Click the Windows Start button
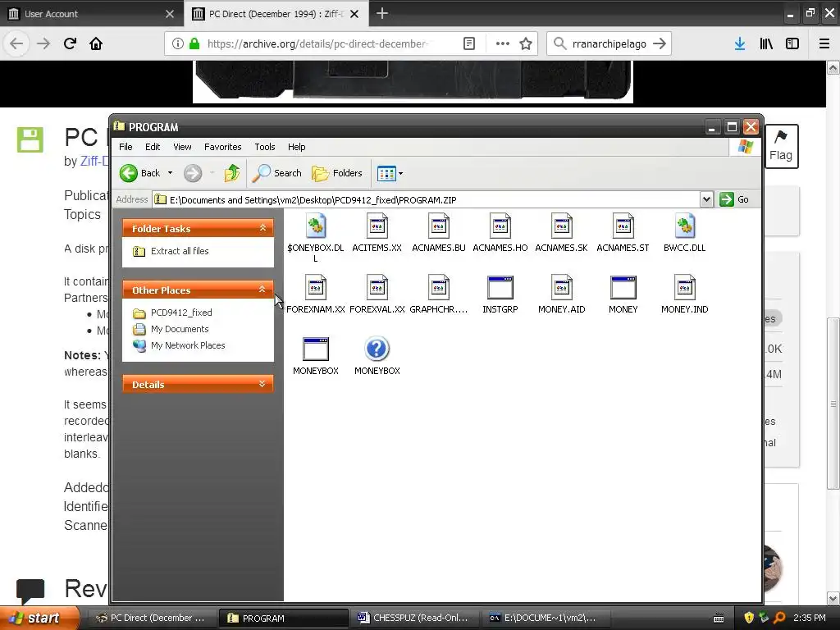 click(39, 618)
